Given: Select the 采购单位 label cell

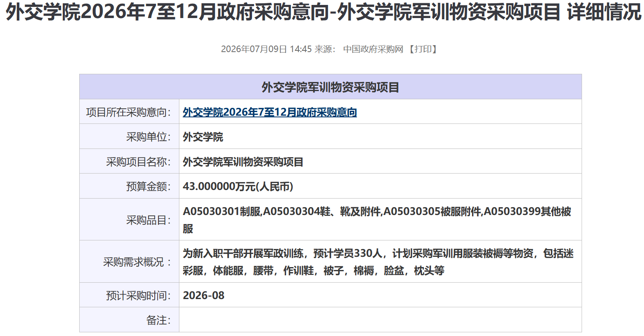Looking at the screenshot, I should [x=129, y=137].
